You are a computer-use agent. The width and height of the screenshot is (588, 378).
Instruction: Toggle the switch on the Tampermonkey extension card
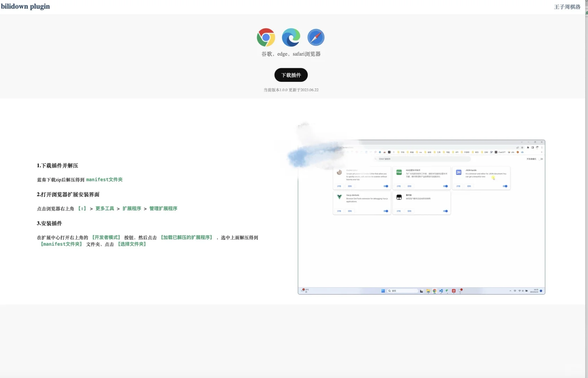coord(445,211)
